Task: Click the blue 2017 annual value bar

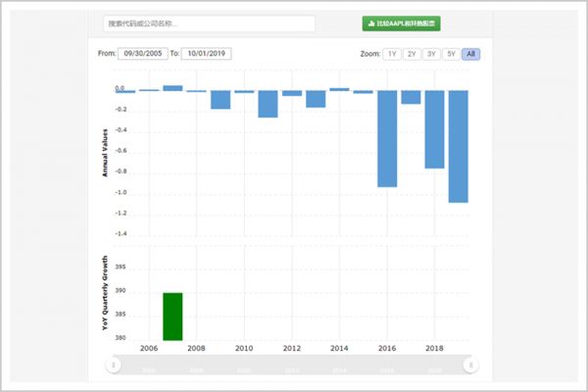Action: point(411,97)
